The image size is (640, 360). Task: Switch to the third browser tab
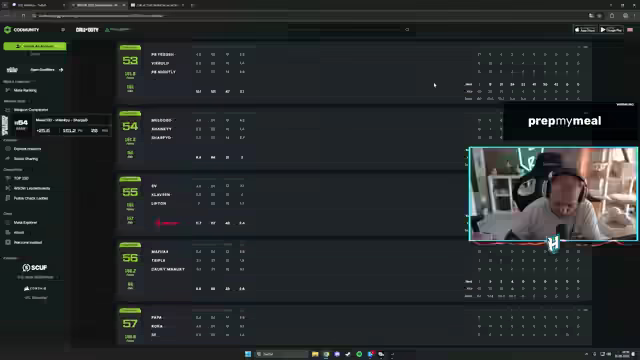(x=158, y=5)
